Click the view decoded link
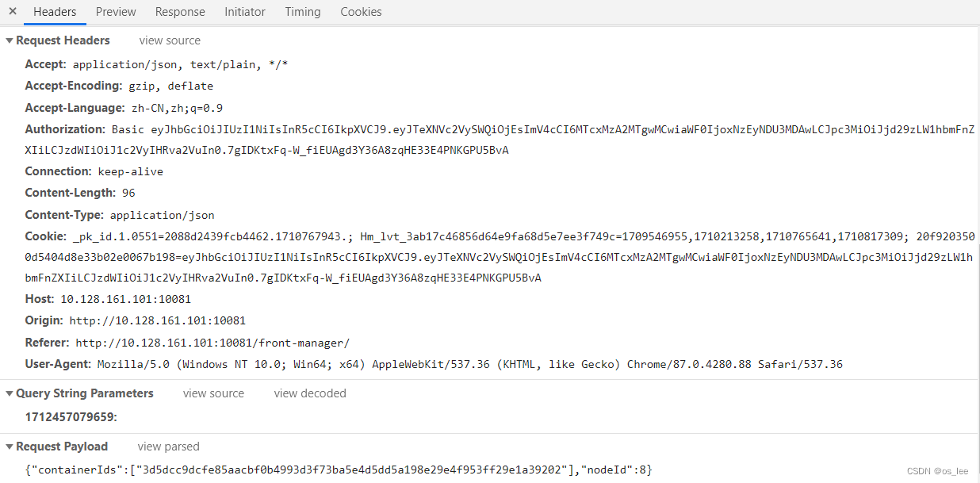This screenshot has height=483, width=980. (x=309, y=393)
